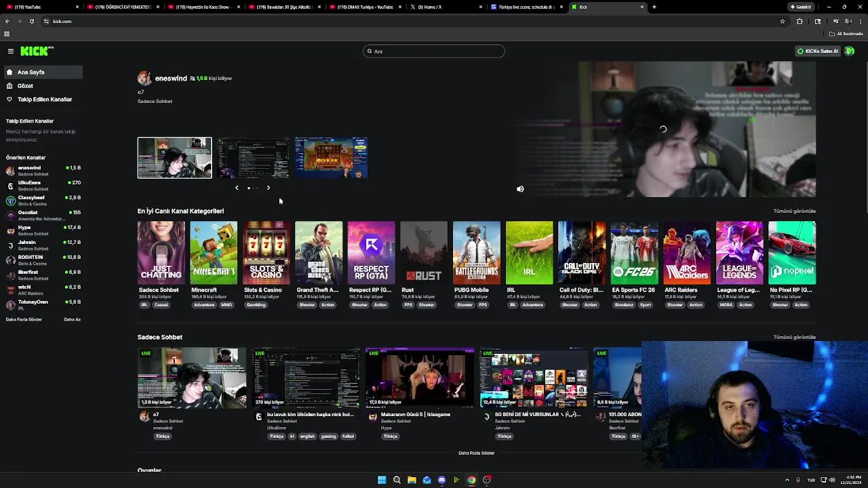
Task: Open PUBG Mobile category card
Action: 477,253
